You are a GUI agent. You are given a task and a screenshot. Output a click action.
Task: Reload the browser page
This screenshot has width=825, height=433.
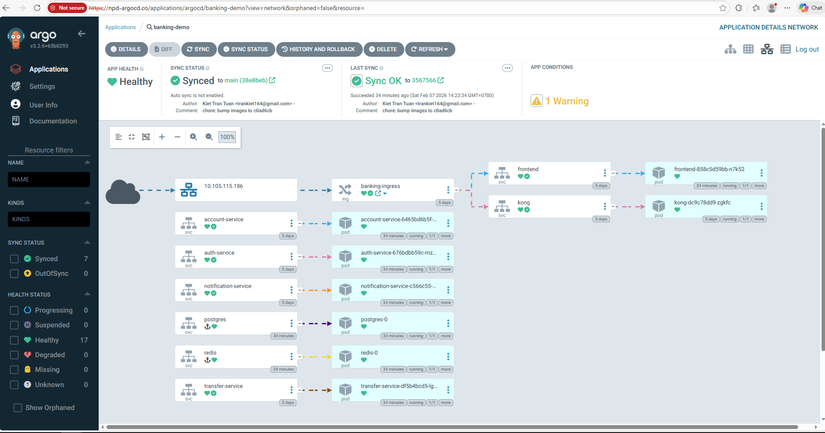[x=37, y=8]
